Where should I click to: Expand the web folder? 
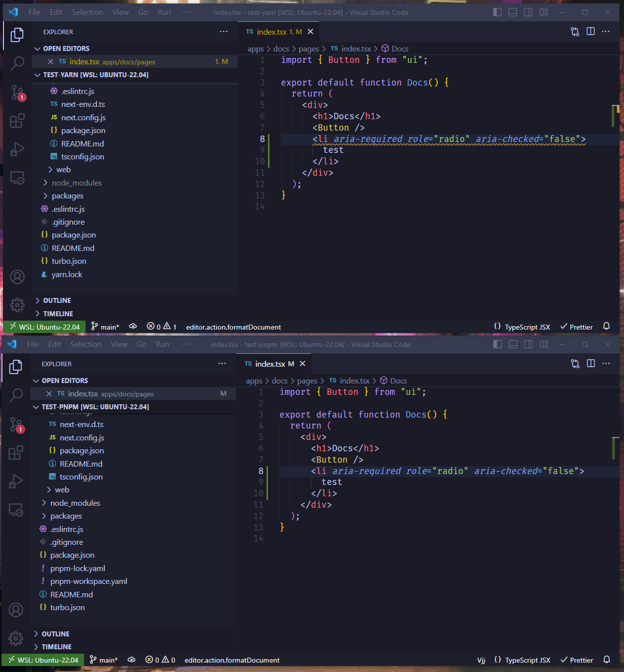[63, 169]
